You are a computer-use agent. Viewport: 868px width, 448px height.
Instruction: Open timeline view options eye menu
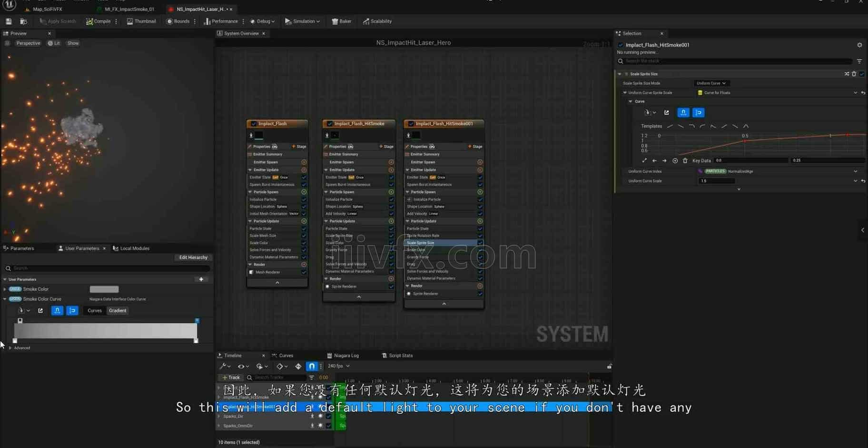pos(243,366)
